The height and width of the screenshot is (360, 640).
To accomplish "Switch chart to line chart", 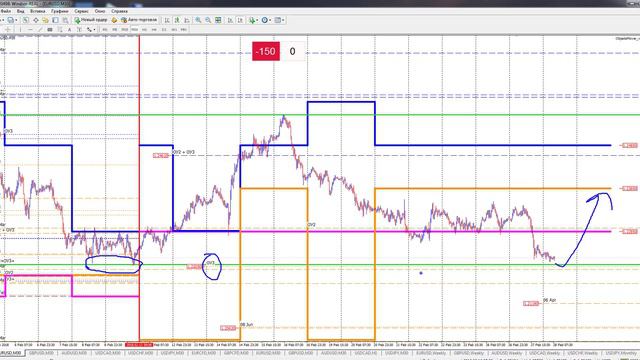I will [x=187, y=20].
